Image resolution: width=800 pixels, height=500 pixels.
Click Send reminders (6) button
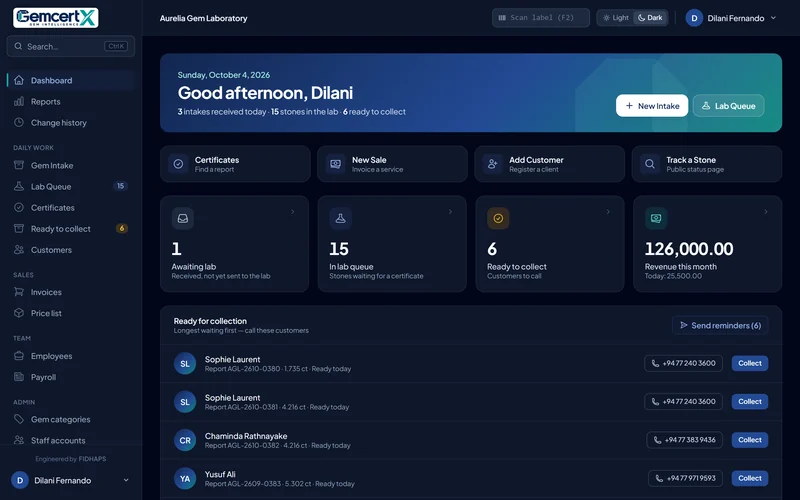point(720,326)
